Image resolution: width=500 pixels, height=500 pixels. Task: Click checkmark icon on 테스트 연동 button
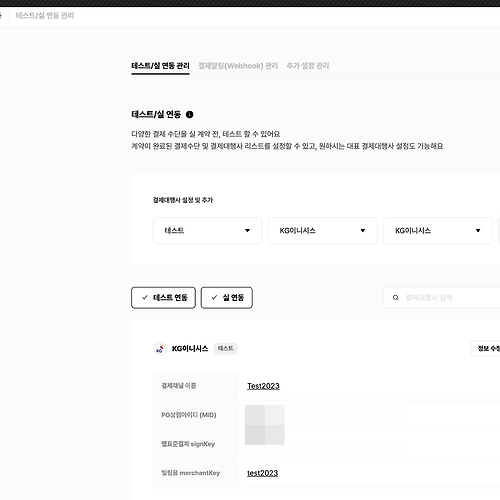click(145, 297)
